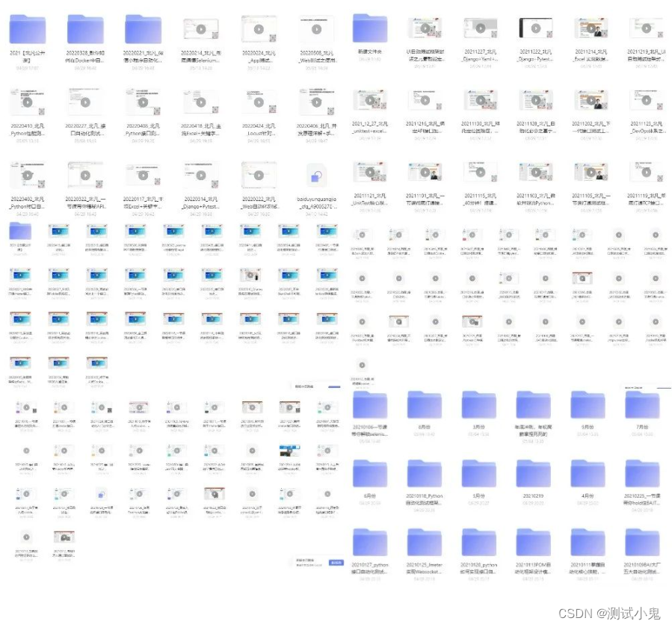Open the 20210225 folder

pyautogui.click(x=642, y=474)
